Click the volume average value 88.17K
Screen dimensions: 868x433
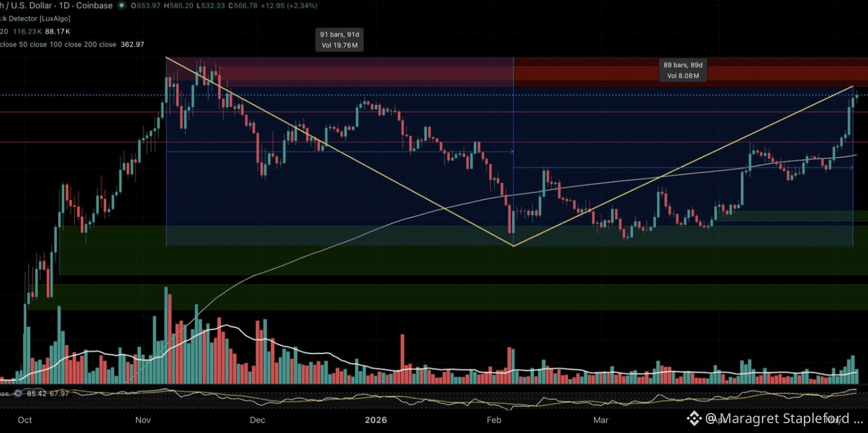[58, 32]
